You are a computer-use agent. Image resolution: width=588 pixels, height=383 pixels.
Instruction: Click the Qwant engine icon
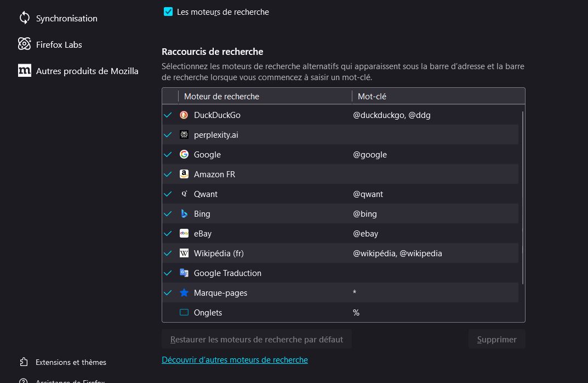(x=184, y=194)
